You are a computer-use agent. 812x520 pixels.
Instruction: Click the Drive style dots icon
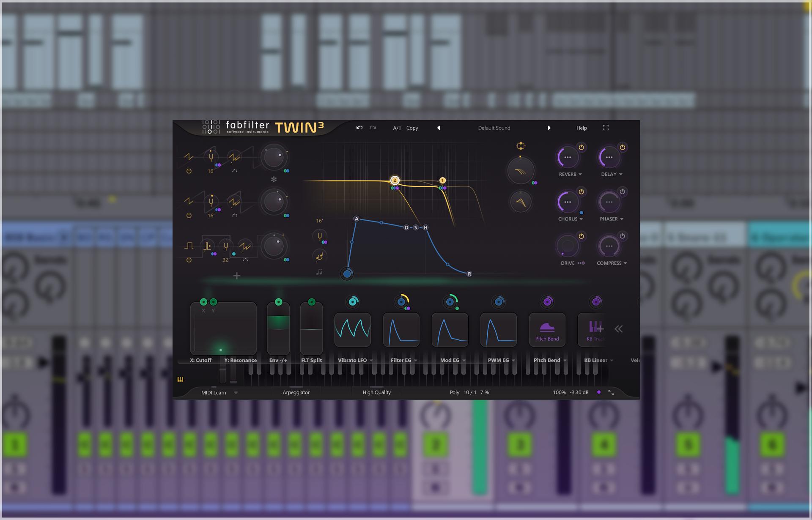click(x=581, y=263)
